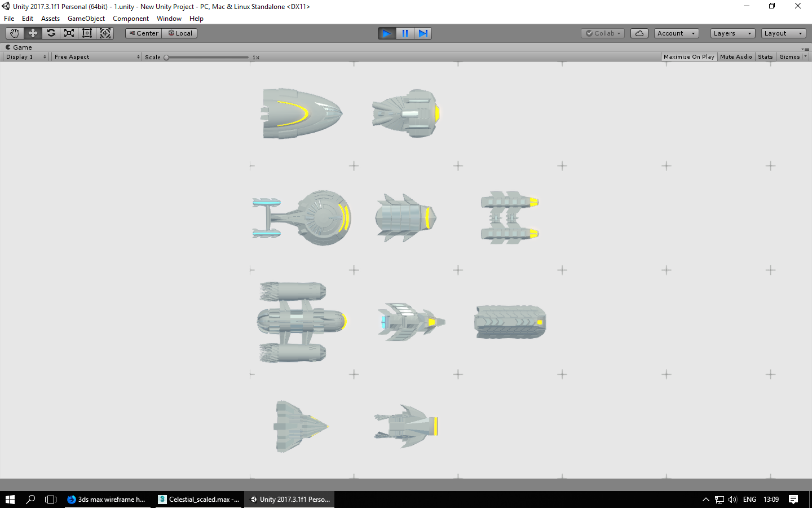812x508 pixels.
Task: Toggle the Stats overlay
Action: click(x=765, y=57)
